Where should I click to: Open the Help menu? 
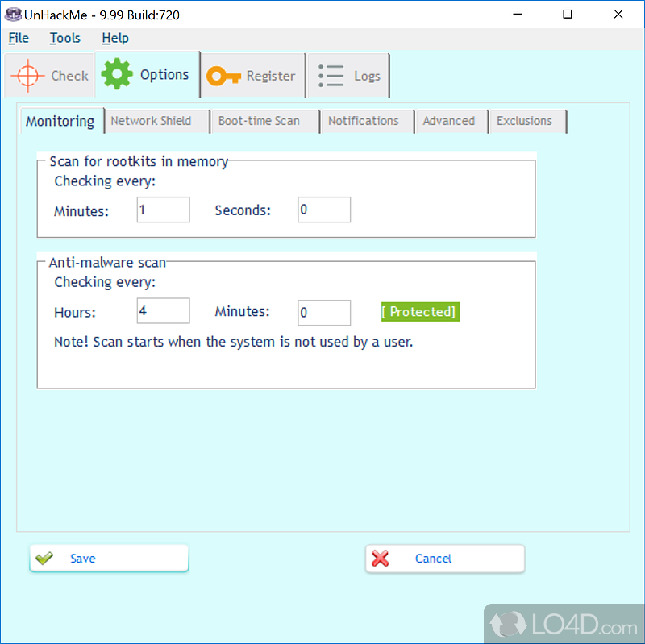tap(115, 38)
